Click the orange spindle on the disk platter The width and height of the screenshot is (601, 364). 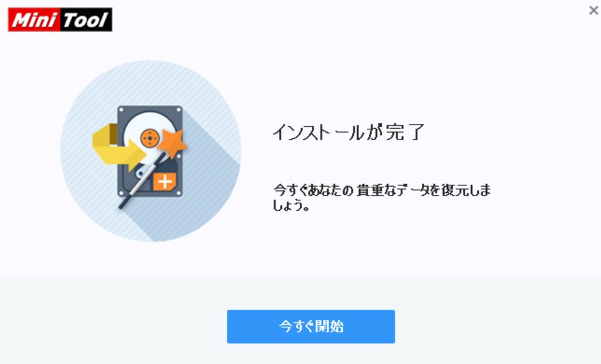(149, 138)
